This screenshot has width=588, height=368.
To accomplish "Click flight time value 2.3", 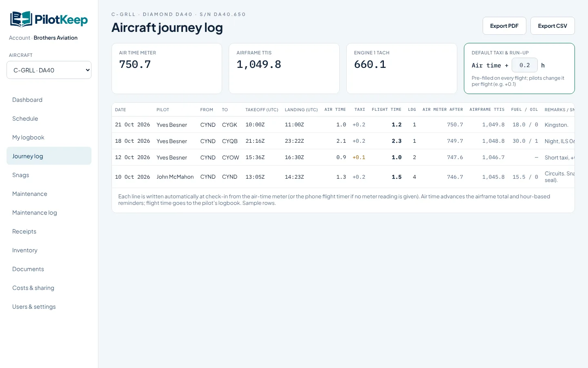I will (x=396, y=141).
